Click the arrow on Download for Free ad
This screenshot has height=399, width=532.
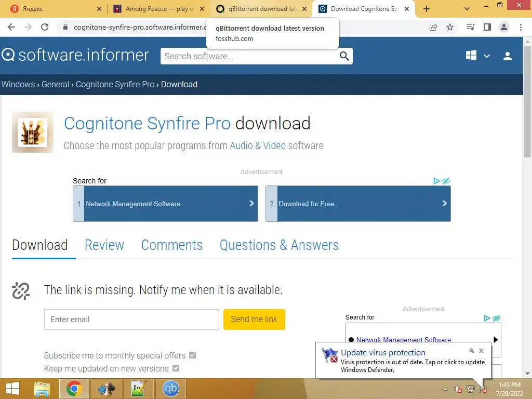point(444,203)
